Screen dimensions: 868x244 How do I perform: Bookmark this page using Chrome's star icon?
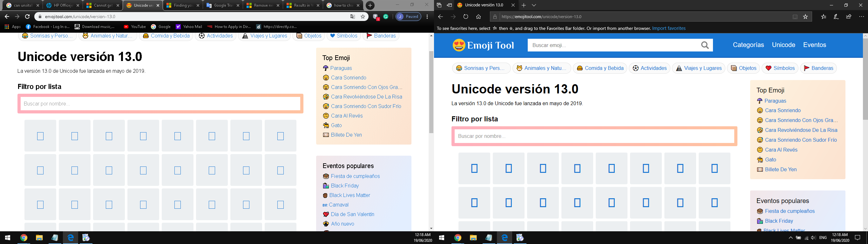point(363,17)
